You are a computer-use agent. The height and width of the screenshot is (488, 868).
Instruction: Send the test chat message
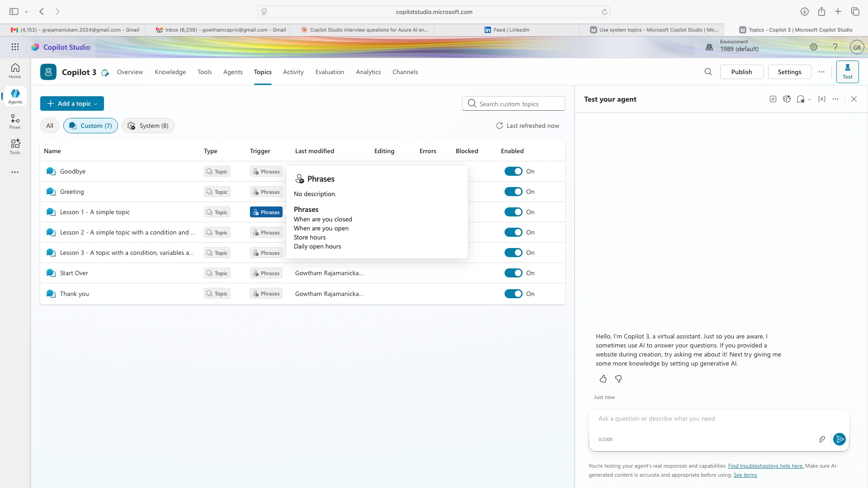pyautogui.click(x=840, y=439)
